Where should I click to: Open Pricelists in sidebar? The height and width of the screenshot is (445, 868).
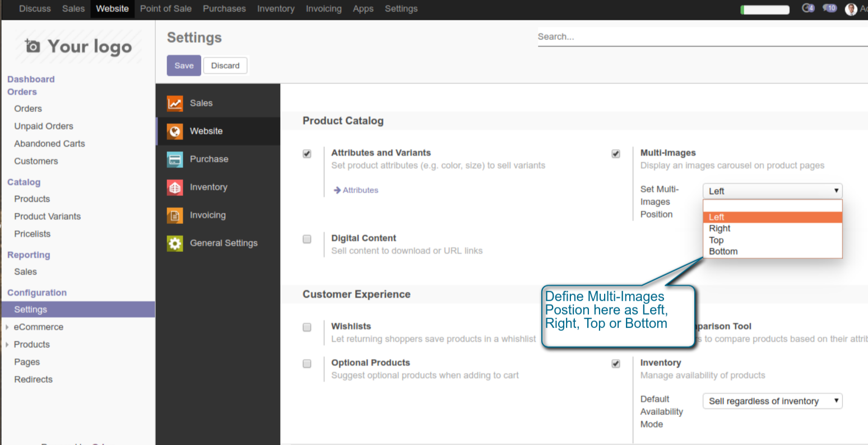tap(32, 233)
